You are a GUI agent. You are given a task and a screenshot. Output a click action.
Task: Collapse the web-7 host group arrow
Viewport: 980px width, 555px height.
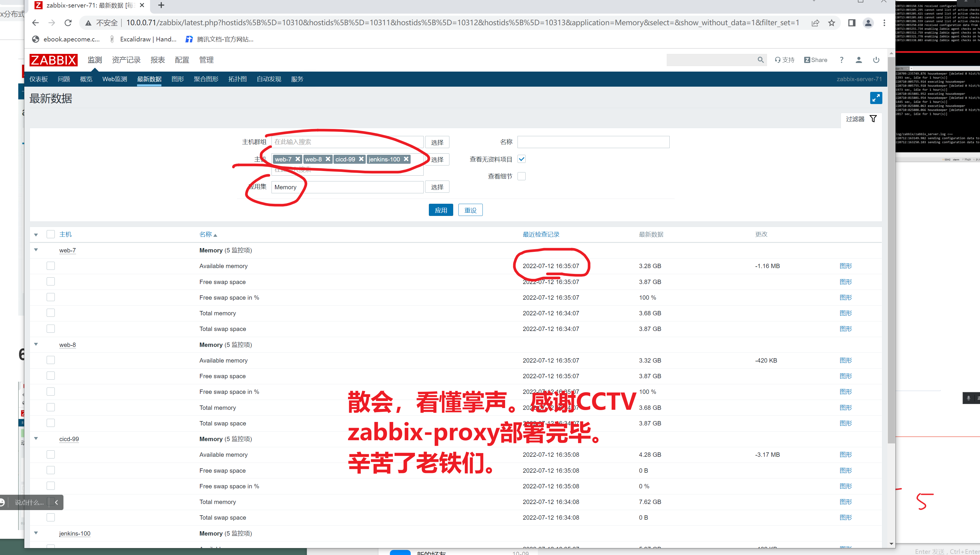36,250
